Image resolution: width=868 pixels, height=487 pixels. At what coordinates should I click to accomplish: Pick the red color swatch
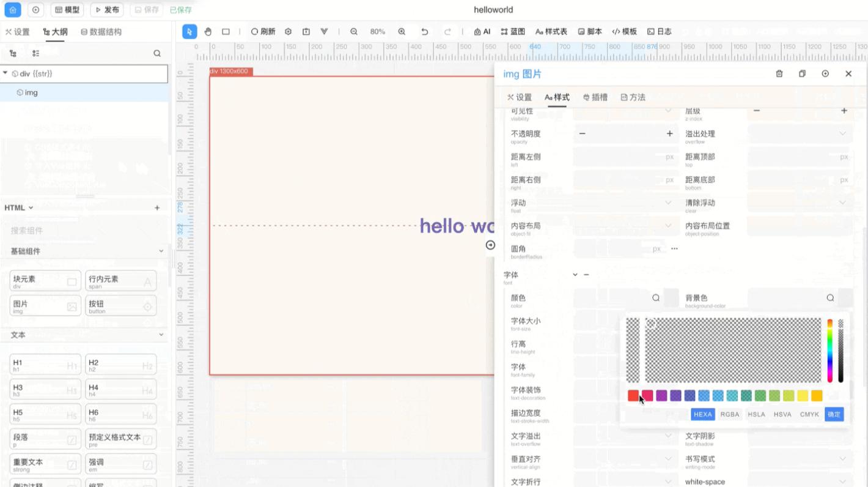633,396
